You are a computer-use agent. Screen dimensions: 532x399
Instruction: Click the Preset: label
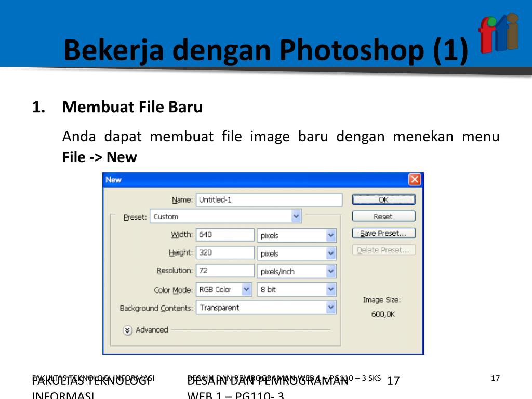click(x=135, y=217)
